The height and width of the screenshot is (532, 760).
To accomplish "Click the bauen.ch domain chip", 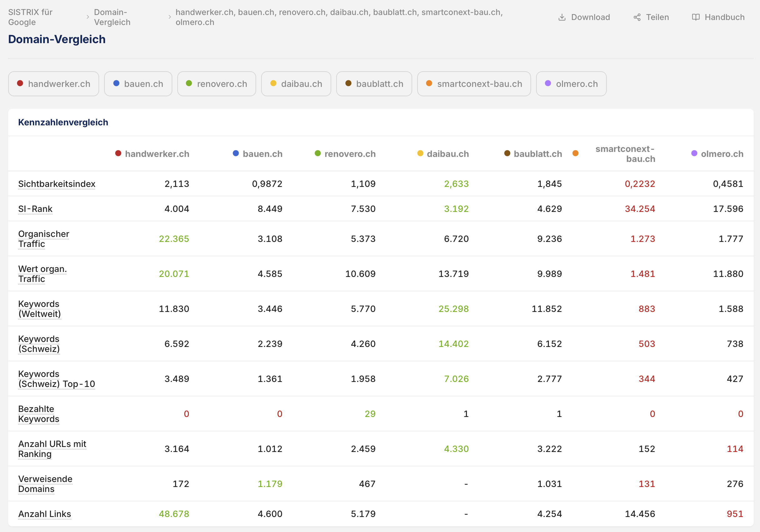I will click(138, 84).
